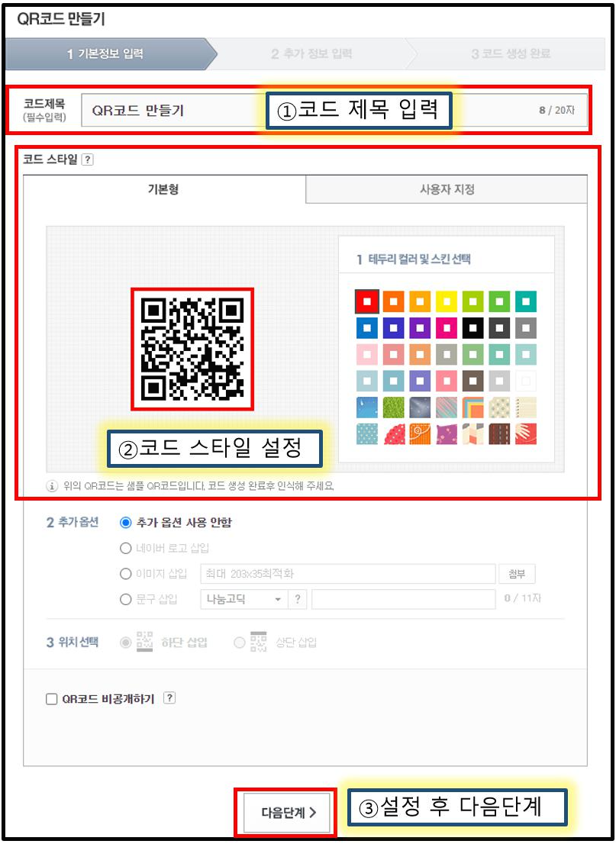
Task: Open the help icon beside 코드 스타일
Action: (x=88, y=159)
